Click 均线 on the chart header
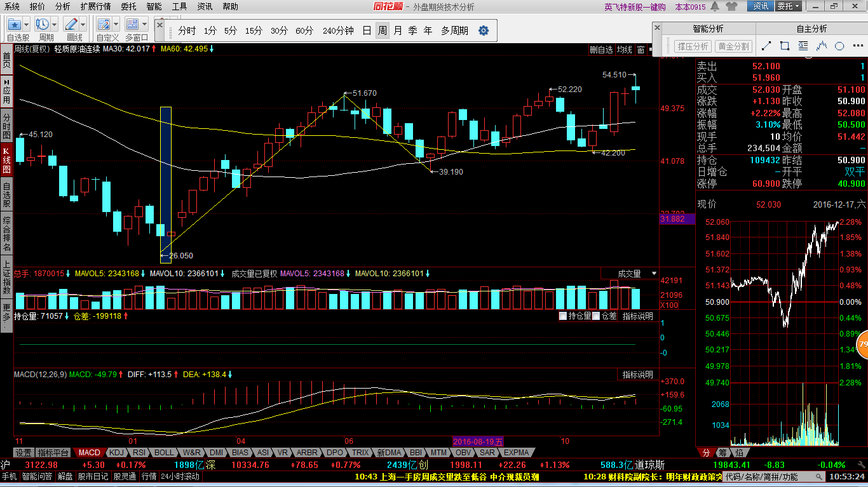Viewport: 868px width, 487px height. tap(625, 50)
